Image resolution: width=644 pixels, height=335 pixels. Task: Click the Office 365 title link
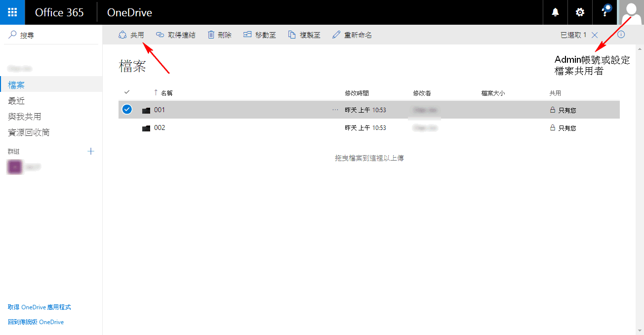tap(59, 12)
